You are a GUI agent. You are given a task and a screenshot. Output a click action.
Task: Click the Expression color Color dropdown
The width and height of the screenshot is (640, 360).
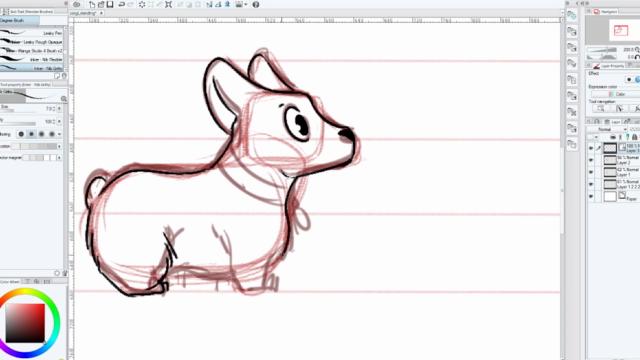pyautogui.click(x=616, y=94)
